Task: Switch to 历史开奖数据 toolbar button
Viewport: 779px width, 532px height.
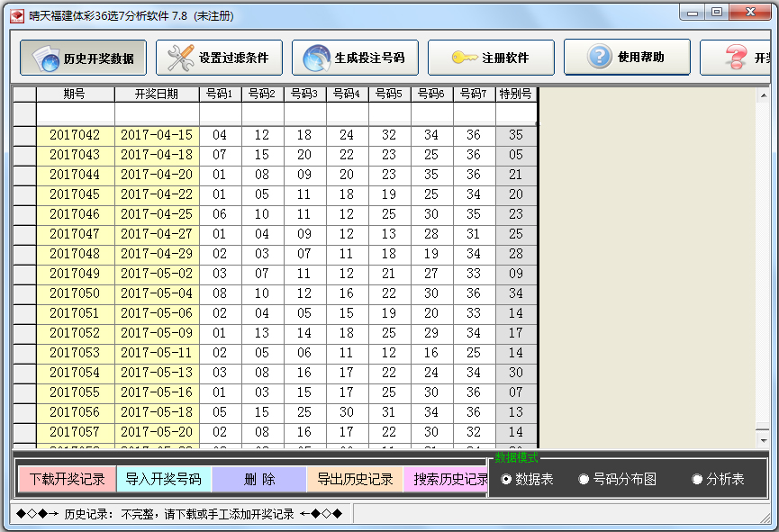Action: (x=84, y=59)
